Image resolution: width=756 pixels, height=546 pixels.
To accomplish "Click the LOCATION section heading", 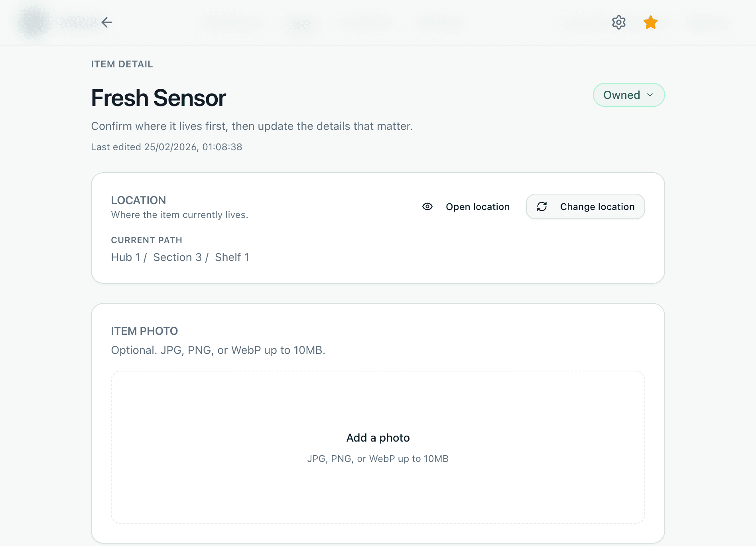I will [x=138, y=200].
